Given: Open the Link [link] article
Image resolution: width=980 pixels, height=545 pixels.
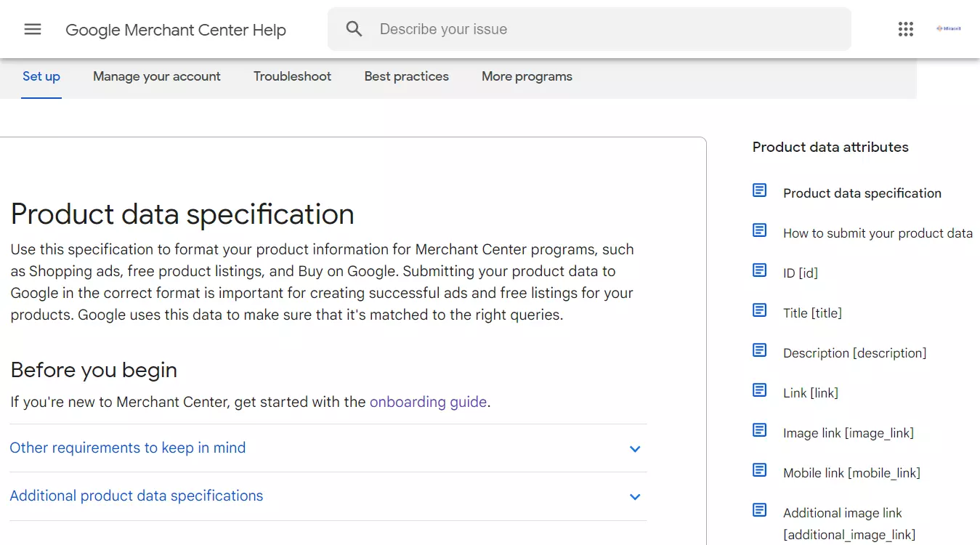Looking at the screenshot, I should pos(811,393).
